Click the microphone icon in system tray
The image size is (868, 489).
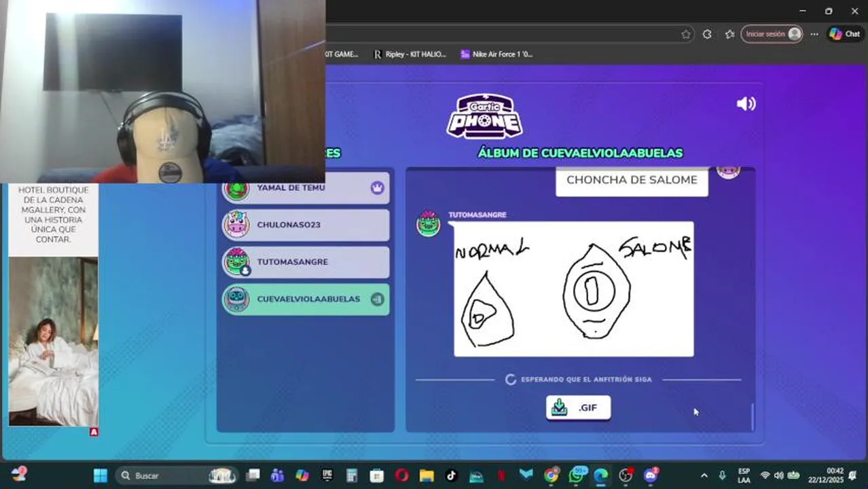click(722, 475)
